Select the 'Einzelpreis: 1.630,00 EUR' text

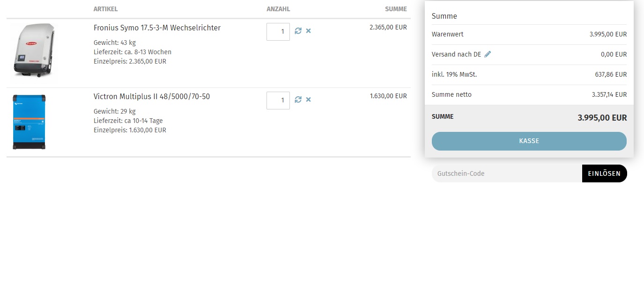130,130
